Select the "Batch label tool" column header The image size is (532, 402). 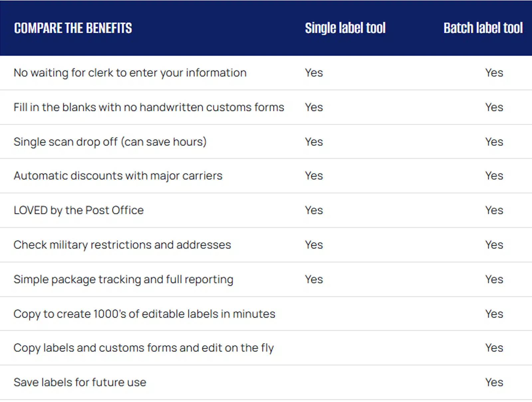click(x=483, y=28)
